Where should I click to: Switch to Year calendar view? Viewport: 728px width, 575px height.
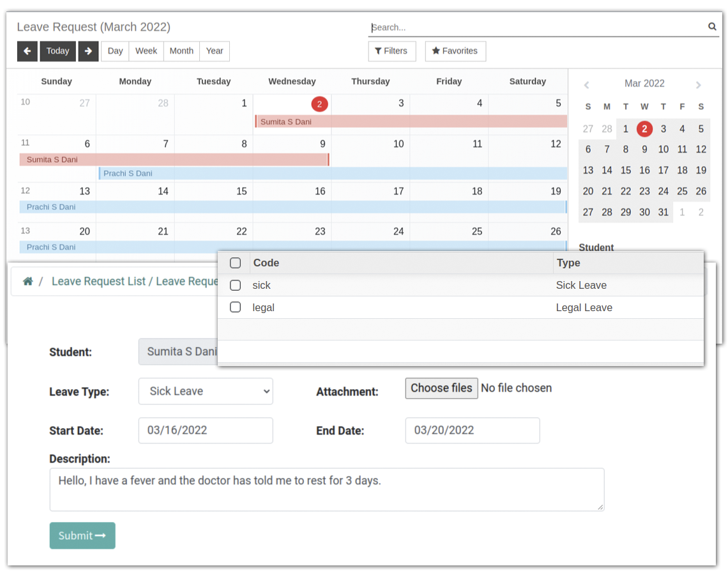click(215, 51)
